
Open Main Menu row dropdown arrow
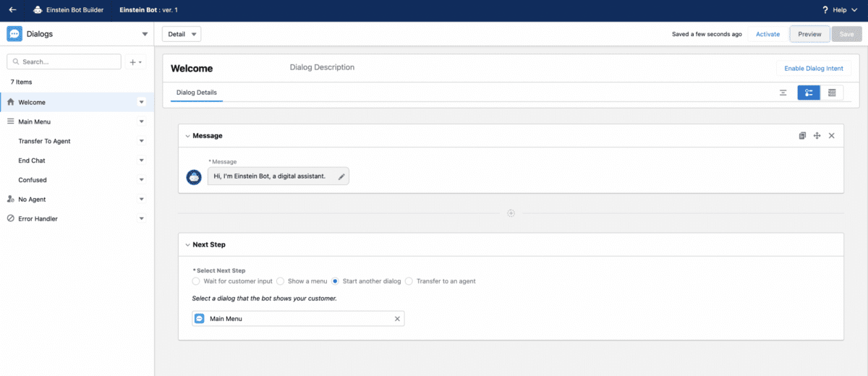pyautogui.click(x=141, y=121)
